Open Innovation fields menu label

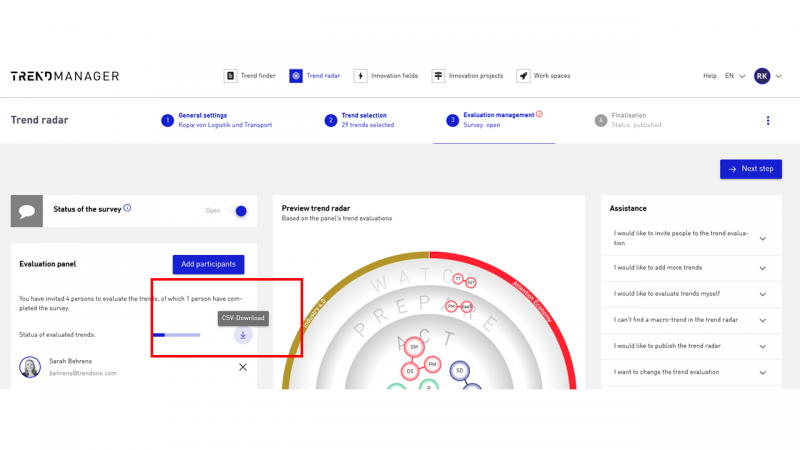click(394, 76)
